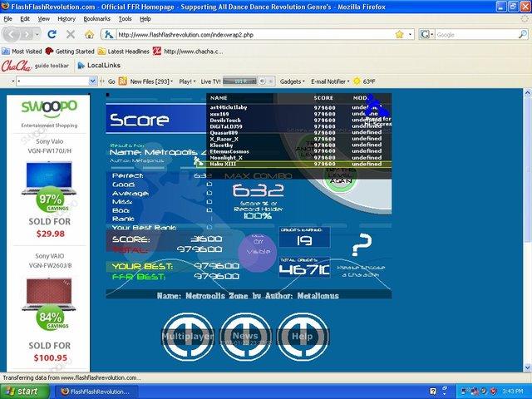Bookmark this page with the star icon

[400, 34]
